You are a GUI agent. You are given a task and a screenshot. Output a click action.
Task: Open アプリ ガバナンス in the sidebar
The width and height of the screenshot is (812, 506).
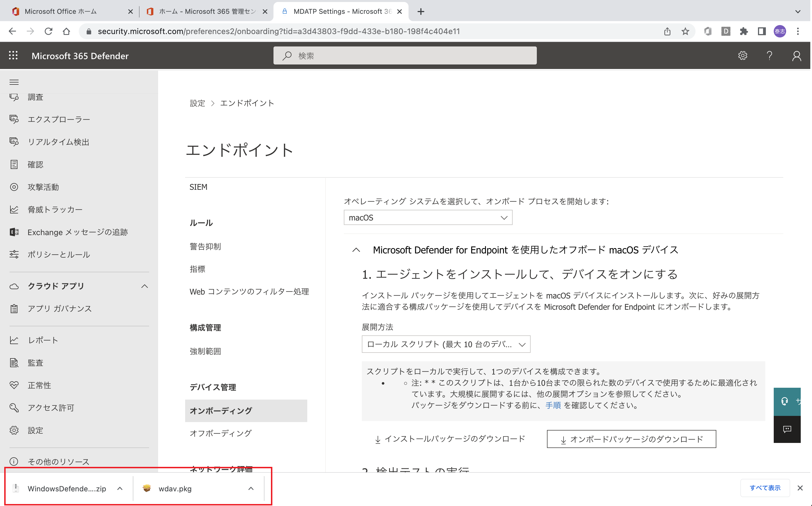point(60,309)
